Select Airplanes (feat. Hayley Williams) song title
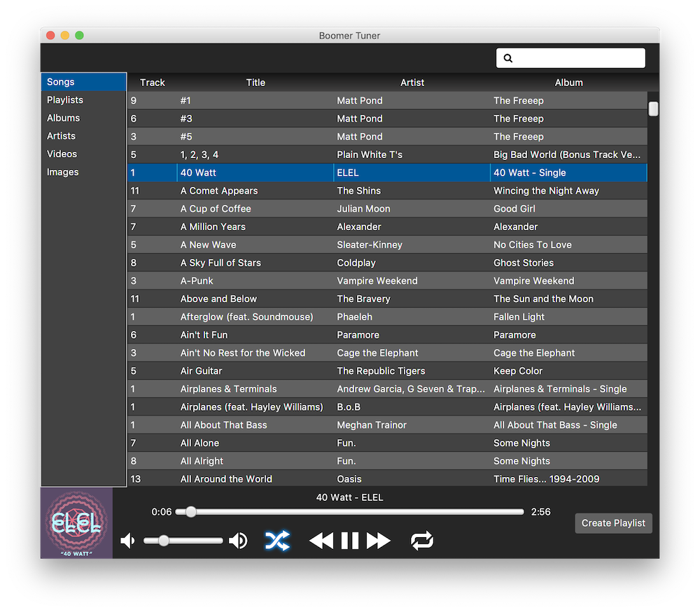This screenshot has height=612, width=700. click(x=252, y=407)
